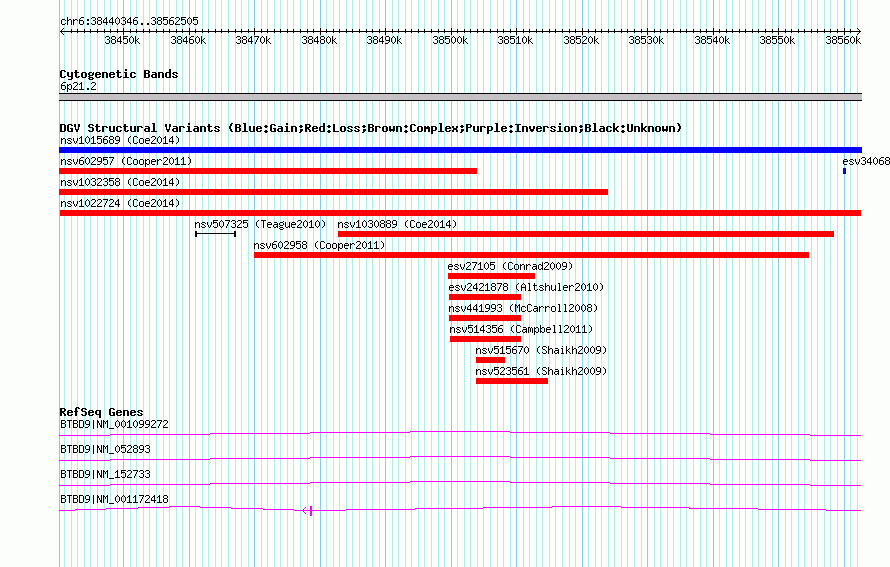Viewport: 890px width, 567px height.
Task: Open the nsv1030889 (Coe2014) variant label
Action: click(x=397, y=224)
